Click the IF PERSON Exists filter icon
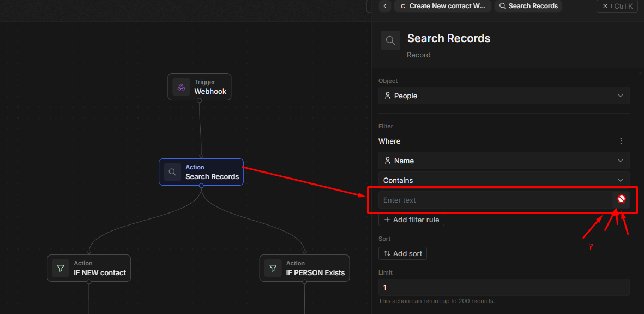This screenshot has height=314, width=644. (273, 268)
